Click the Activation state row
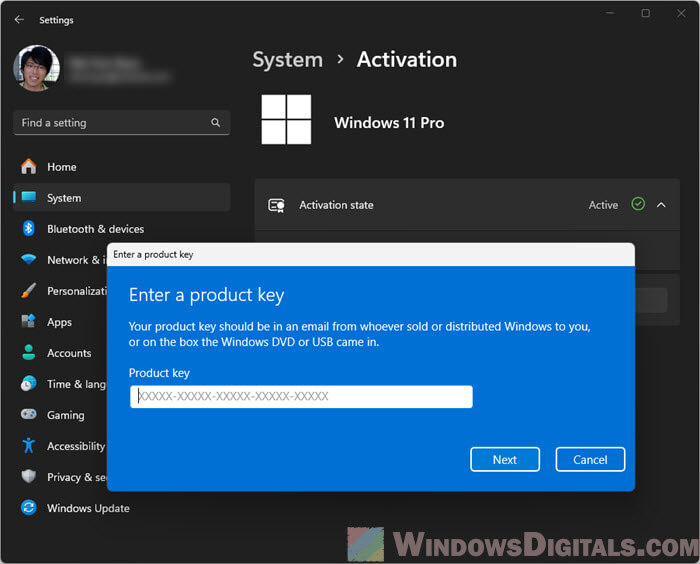700x564 pixels. tap(467, 205)
